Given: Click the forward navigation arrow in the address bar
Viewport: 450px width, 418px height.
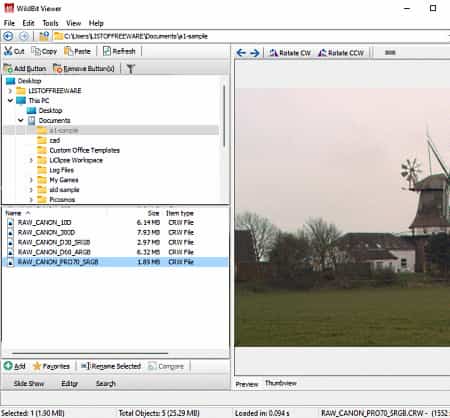Looking at the screenshot, I should (x=24, y=36).
